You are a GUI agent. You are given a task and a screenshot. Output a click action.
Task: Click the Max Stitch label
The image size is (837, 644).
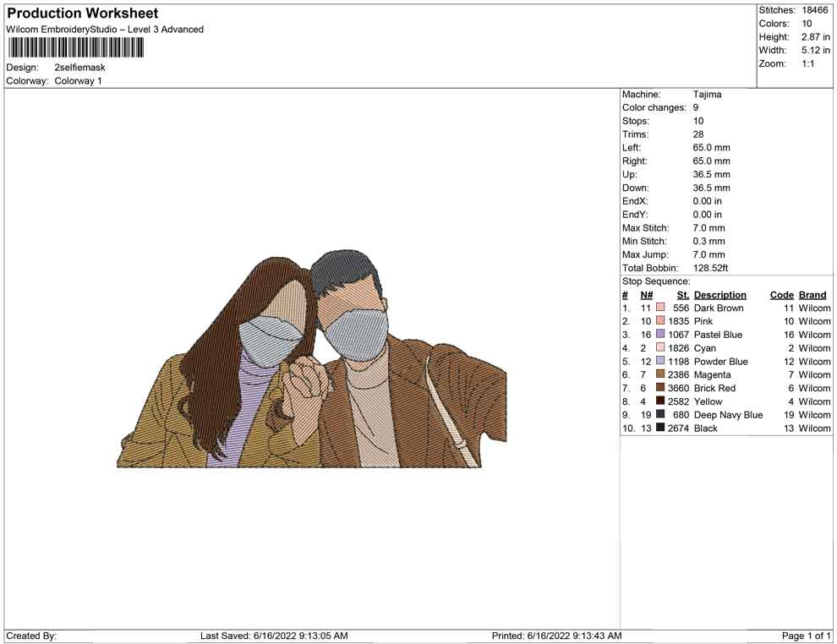click(645, 228)
